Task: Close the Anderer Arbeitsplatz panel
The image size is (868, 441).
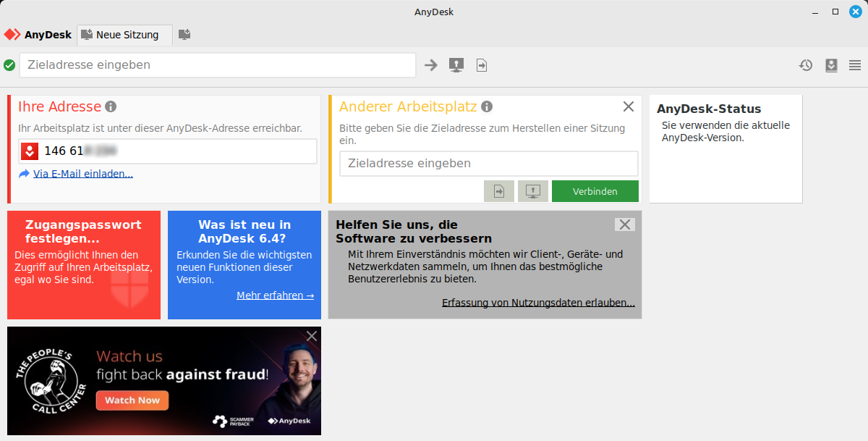Action: (x=628, y=106)
